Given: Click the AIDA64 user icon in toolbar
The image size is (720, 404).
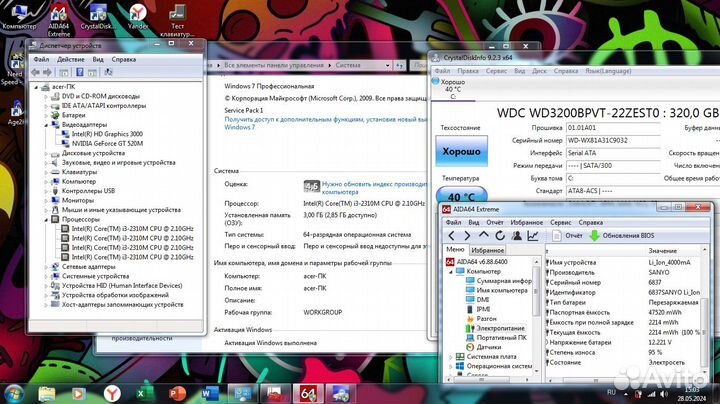Looking at the screenshot, I should tap(517, 236).
